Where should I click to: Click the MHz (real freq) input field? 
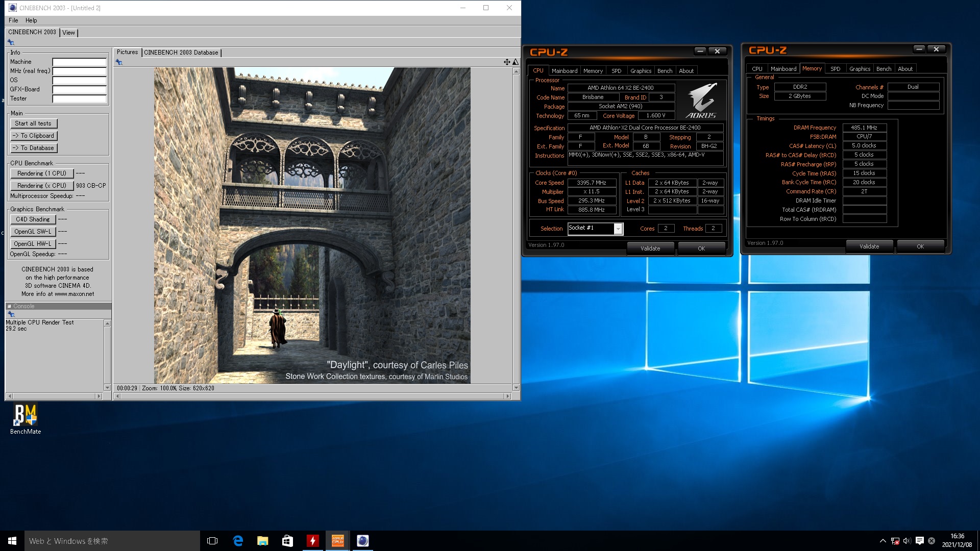click(79, 71)
